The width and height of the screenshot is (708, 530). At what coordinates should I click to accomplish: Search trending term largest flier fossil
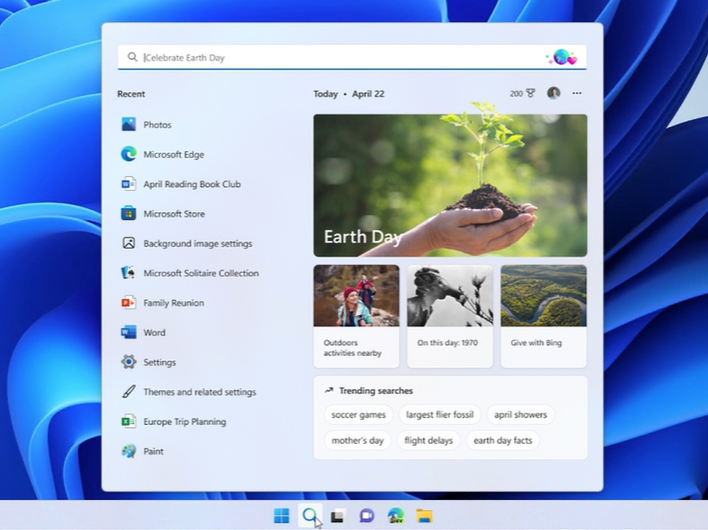pos(440,414)
